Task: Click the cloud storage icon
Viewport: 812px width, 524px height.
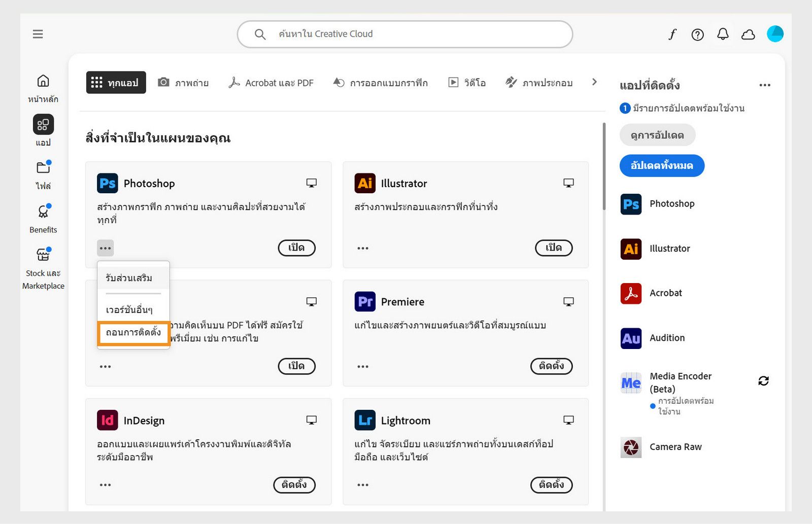Action: (748, 34)
